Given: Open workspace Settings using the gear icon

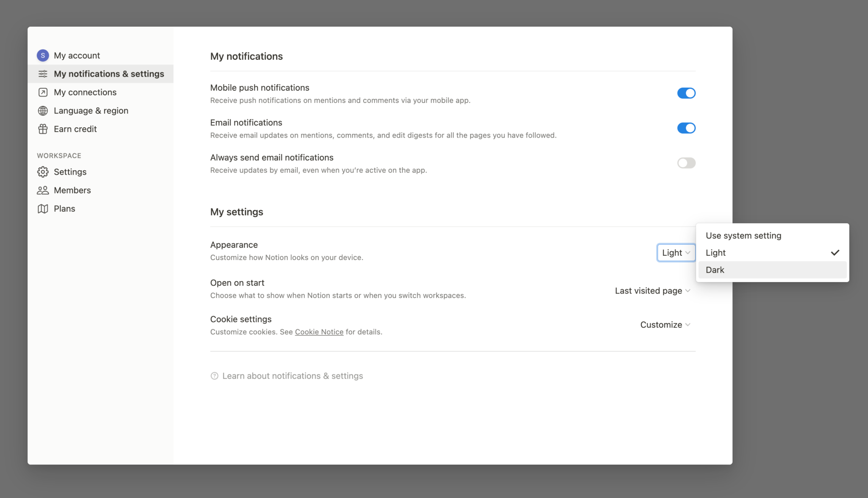Looking at the screenshot, I should point(43,172).
